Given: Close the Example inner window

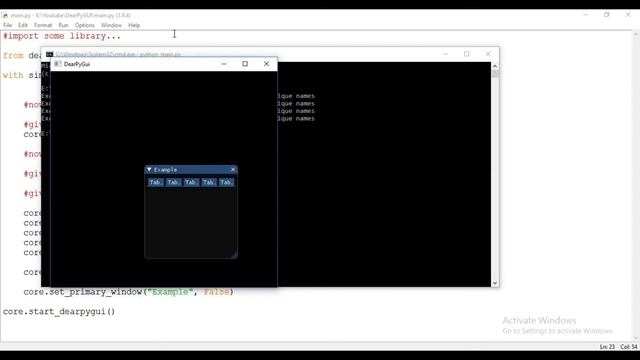Looking at the screenshot, I should [x=233, y=169].
